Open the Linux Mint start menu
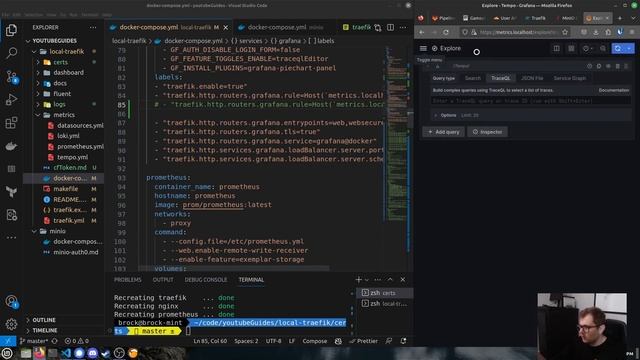 point(7,353)
